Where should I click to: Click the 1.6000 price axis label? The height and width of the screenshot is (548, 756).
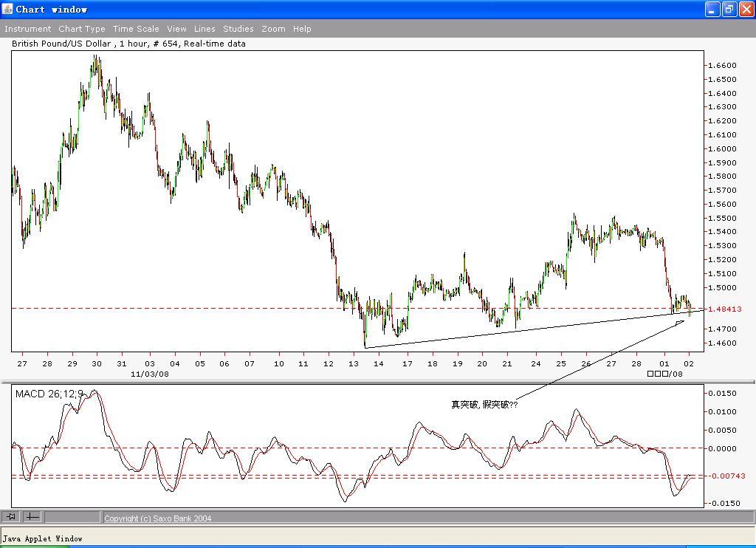click(x=722, y=148)
